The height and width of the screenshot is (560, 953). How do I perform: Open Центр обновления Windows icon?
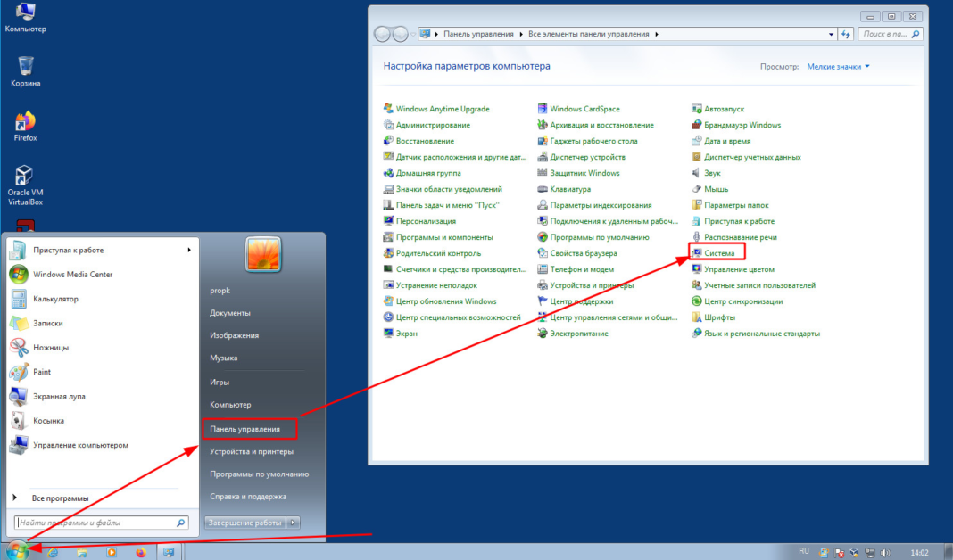388,301
